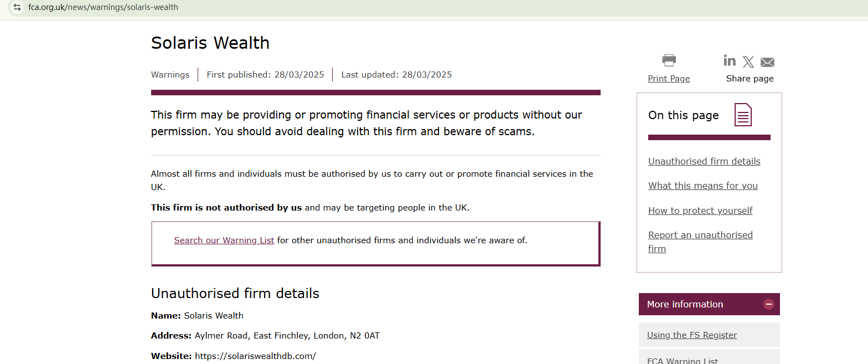Click the browser address bar URL
This screenshot has width=868, height=364.
(104, 7)
